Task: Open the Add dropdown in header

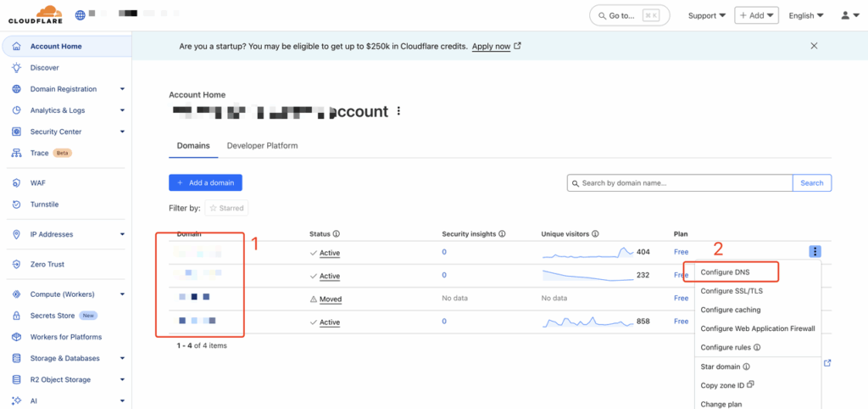Action: pyautogui.click(x=757, y=15)
